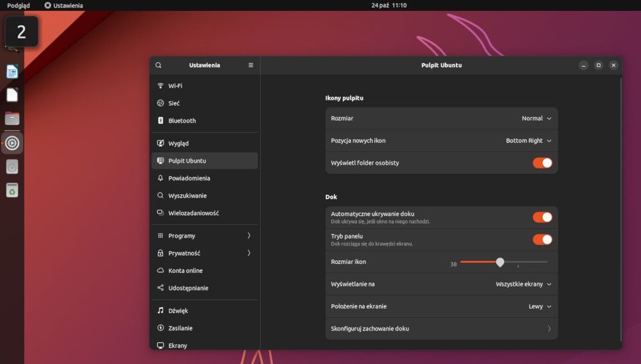
Task: Click the Wielozadaniowość icon
Action: pyautogui.click(x=160, y=213)
